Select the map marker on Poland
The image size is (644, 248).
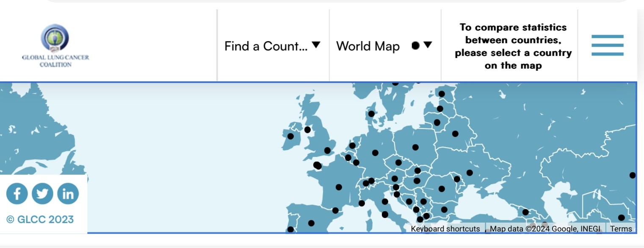(415, 147)
